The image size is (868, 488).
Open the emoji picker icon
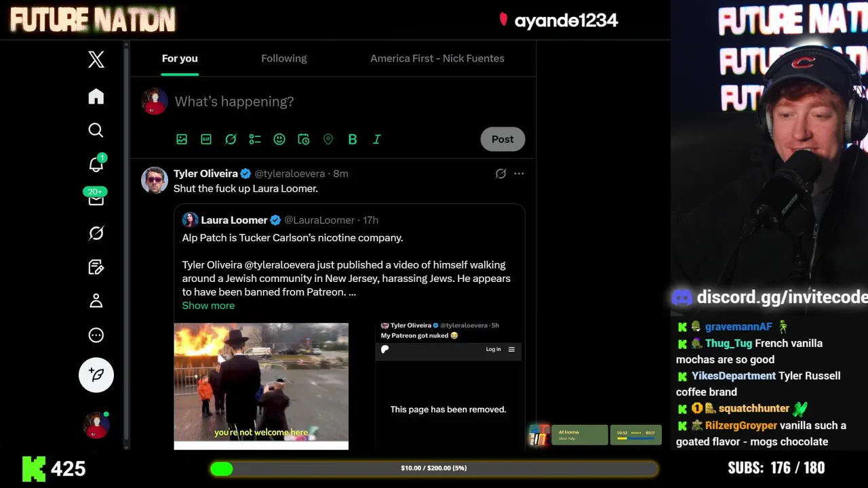coord(279,139)
